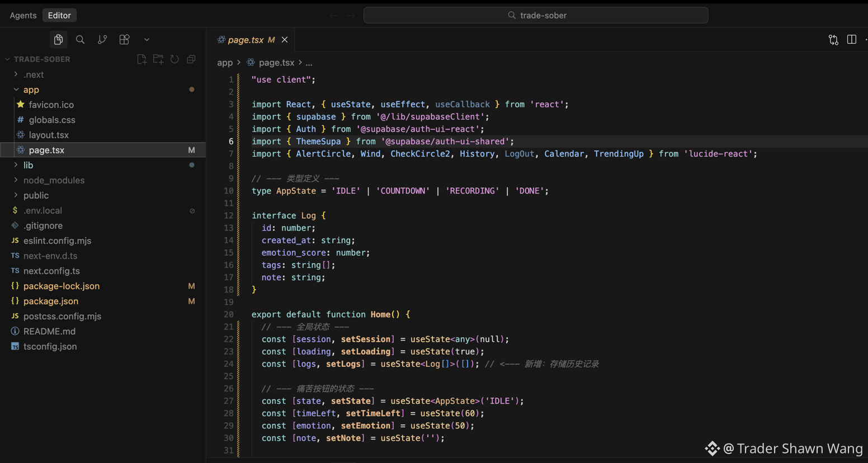868x463 pixels.
Task: Click the split editor icon
Action: [x=851, y=40]
